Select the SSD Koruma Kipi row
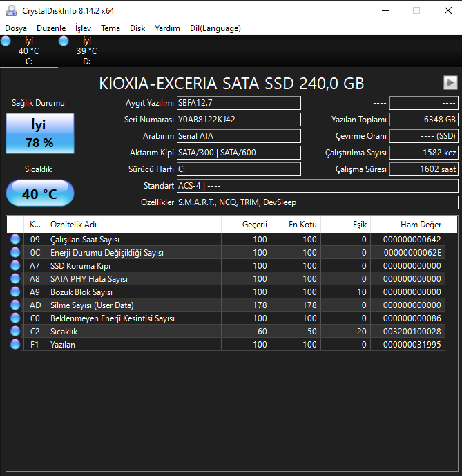The width and height of the screenshot is (462, 476). [226, 265]
